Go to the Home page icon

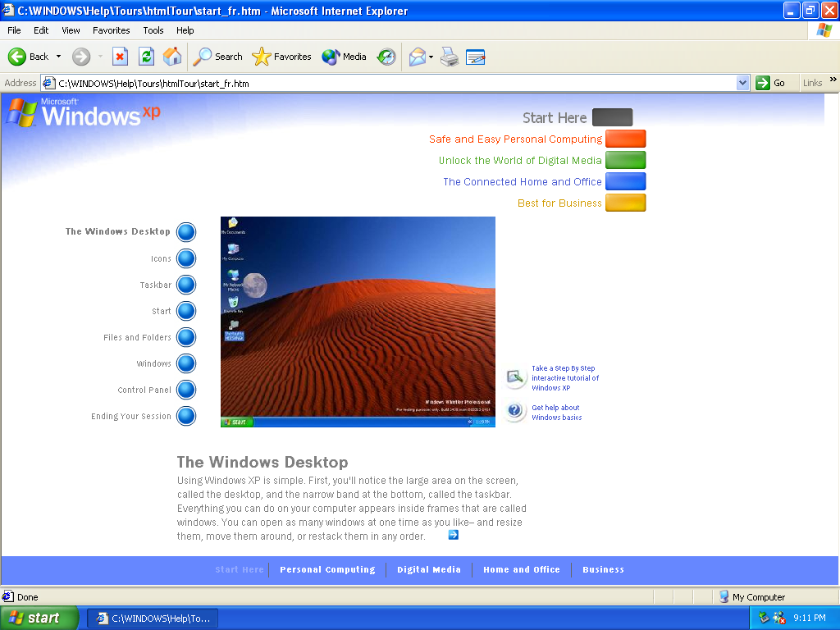coord(172,57)
